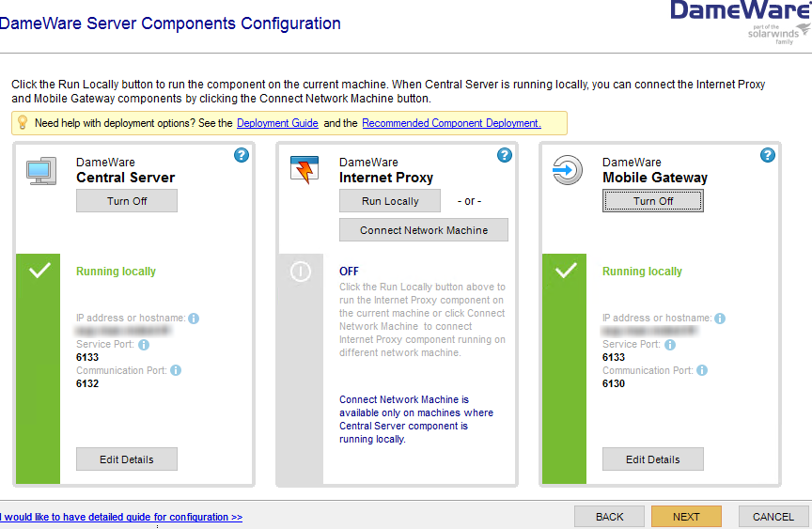
Task: Edit details of the Mobile Gateway
Action: [653, 459]
